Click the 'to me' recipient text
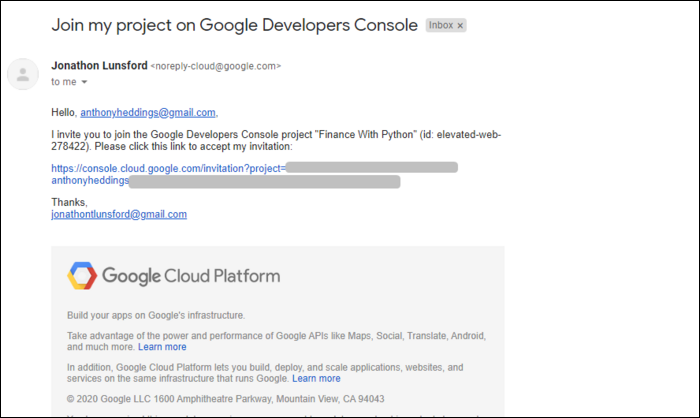Screen dimensions: 700x418 [x=63, y=82]
